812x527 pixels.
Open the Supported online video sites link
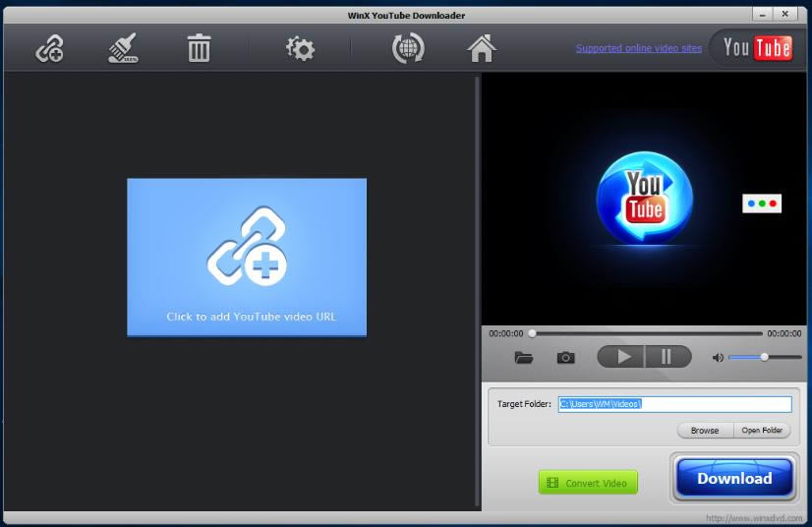(639, 48)
